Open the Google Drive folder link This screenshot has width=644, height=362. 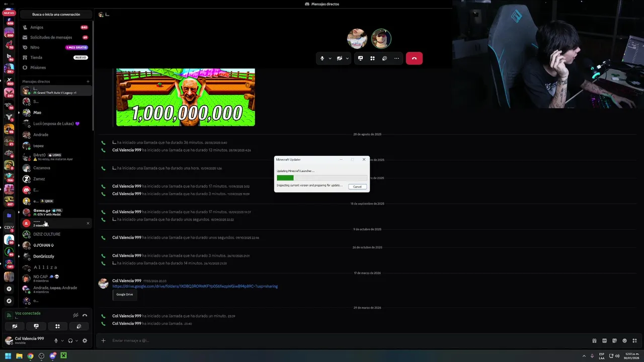pyautogui.click(x=195, y=286)
